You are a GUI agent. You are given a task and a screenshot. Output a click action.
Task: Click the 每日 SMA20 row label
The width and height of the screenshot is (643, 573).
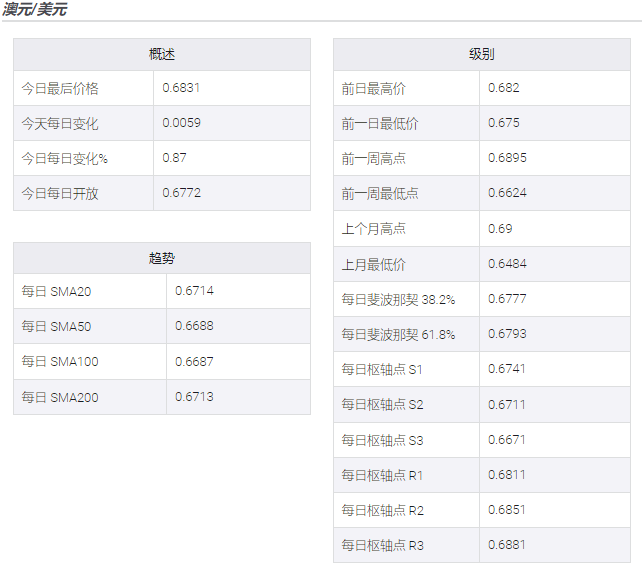(56, 292)
